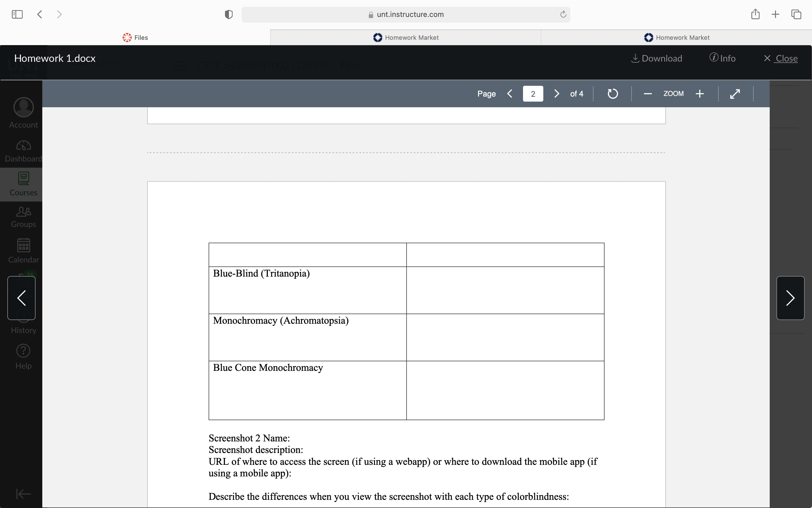Rotate the document view

click(612, 94)
